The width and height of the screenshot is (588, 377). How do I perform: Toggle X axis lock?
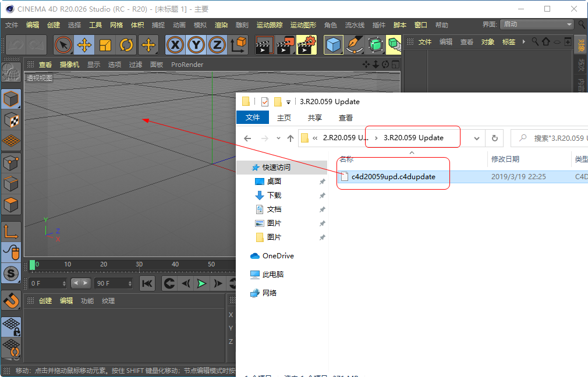(175, 45)
